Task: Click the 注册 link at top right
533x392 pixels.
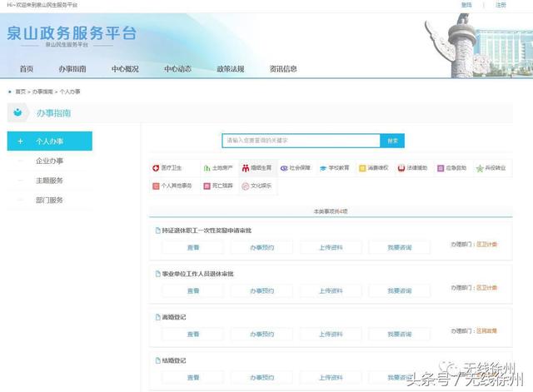Action: 501,5
